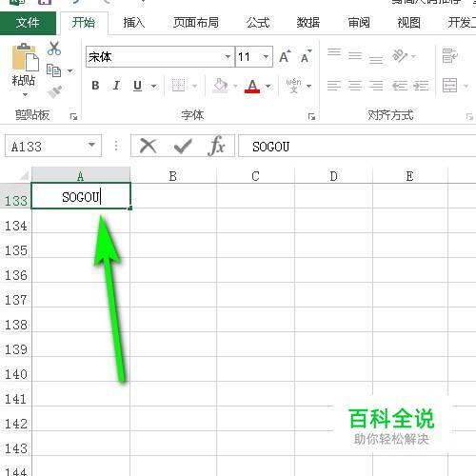Switch to the 插入 tab

134,23
